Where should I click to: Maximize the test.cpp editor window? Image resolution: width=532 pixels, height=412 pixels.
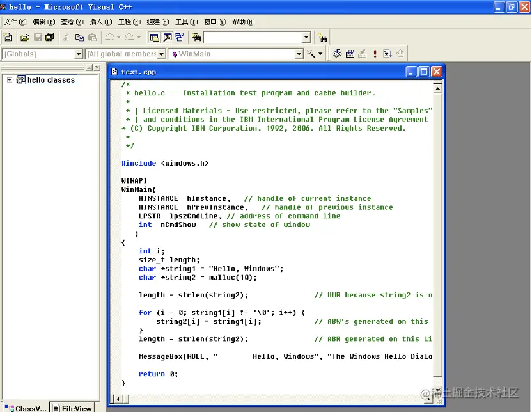coord(424,72)
